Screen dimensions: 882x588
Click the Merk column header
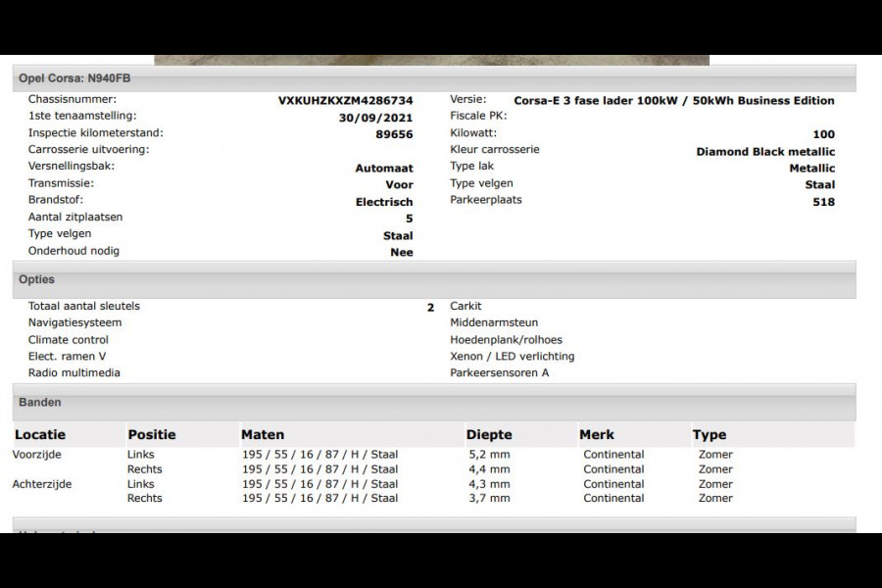(597, 434)
